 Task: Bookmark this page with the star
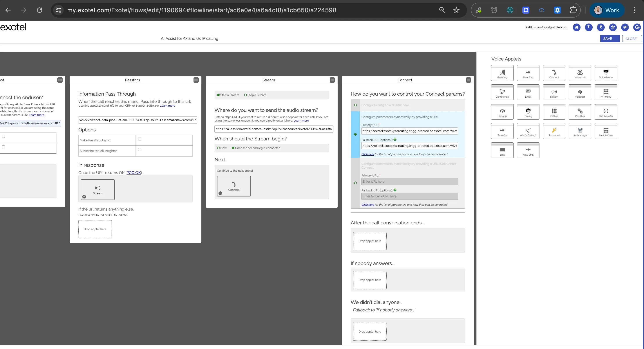456,10
